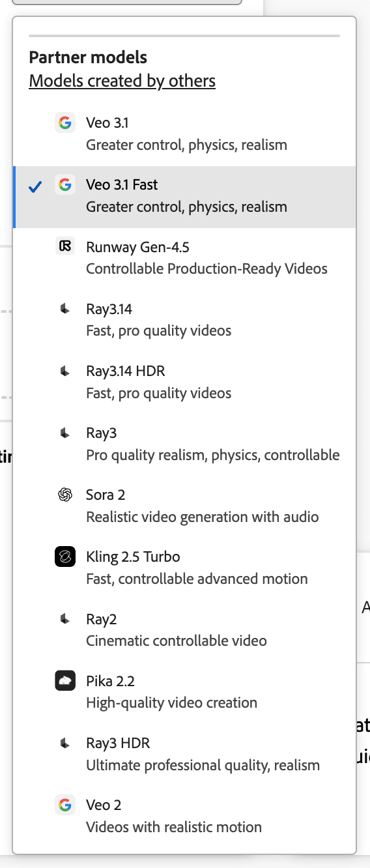
Task: Select the Veo 3.1 model option
Action: 184,135
